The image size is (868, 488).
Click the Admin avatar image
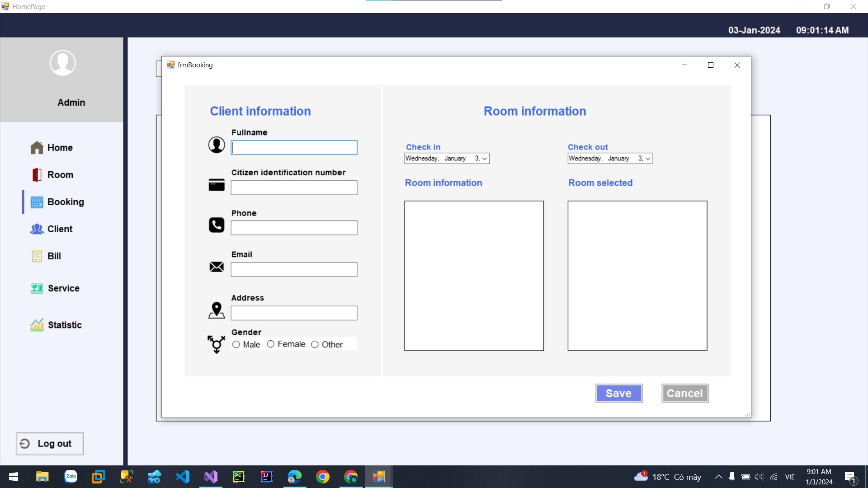pyautogui.click(x=62, y=63)
